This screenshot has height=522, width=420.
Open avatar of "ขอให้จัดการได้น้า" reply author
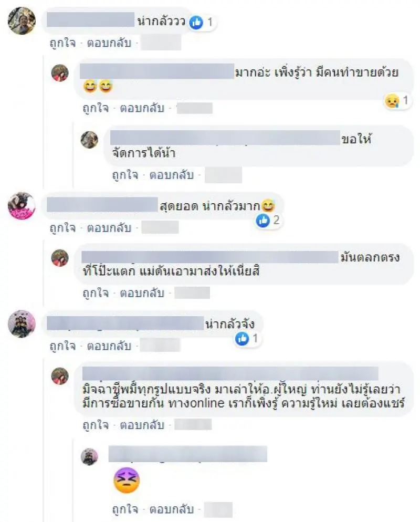(89, 140)
